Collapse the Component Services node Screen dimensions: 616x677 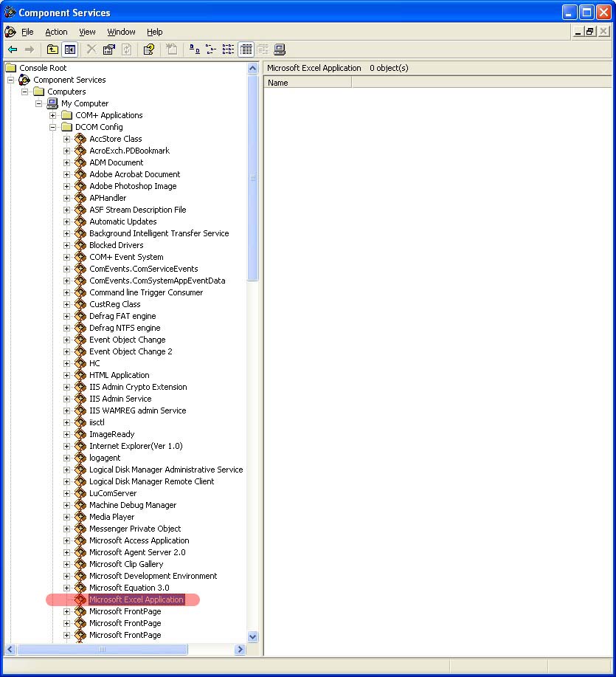tap(11, 80)
